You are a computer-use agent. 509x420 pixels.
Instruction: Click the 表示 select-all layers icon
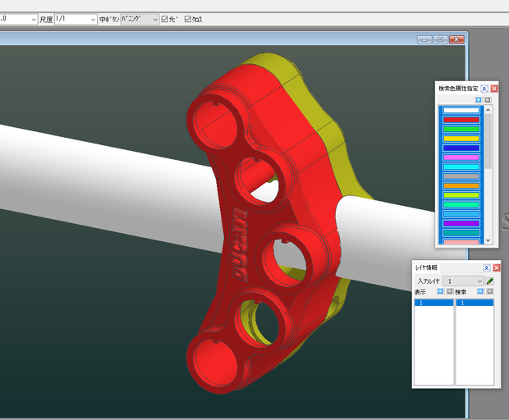[440, 291]
